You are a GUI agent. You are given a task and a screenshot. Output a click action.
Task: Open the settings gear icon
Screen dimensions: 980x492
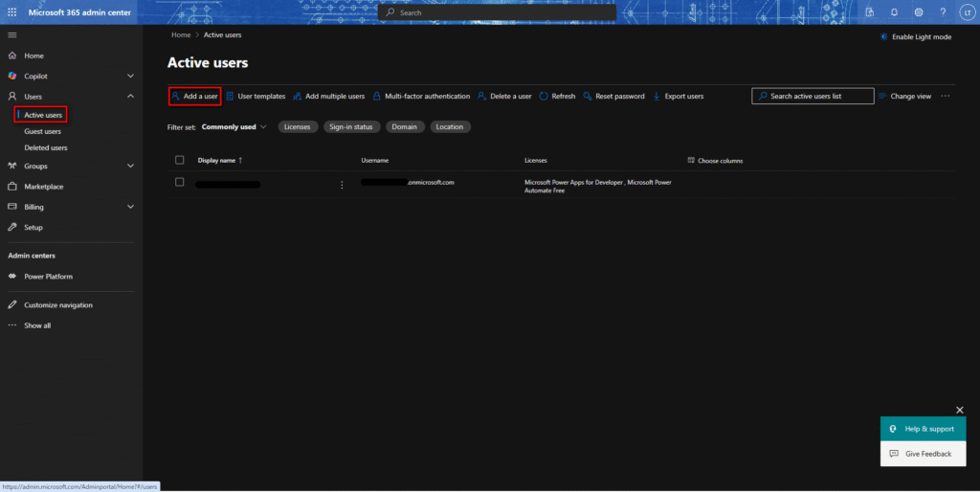pyautogui.click(x=919, y=12)
